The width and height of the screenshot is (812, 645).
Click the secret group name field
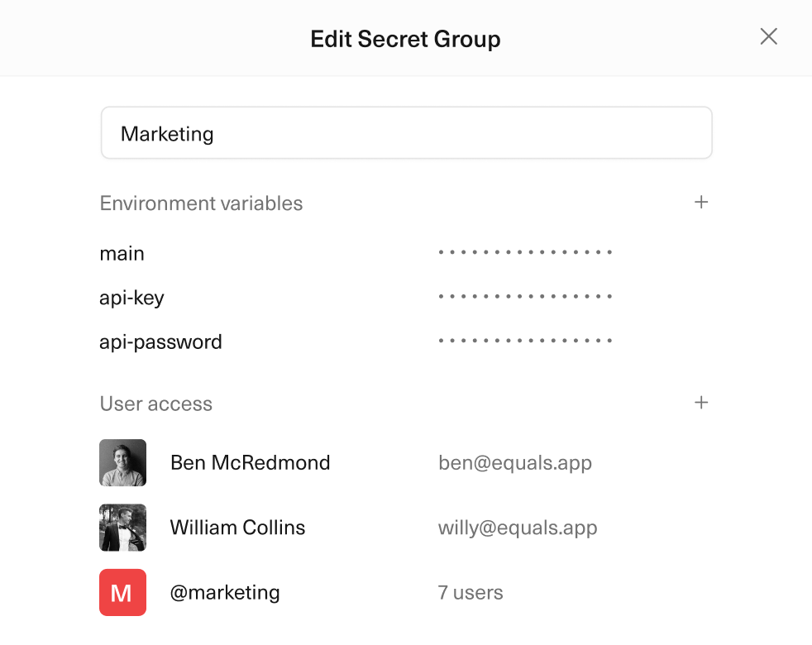(406, 133)
